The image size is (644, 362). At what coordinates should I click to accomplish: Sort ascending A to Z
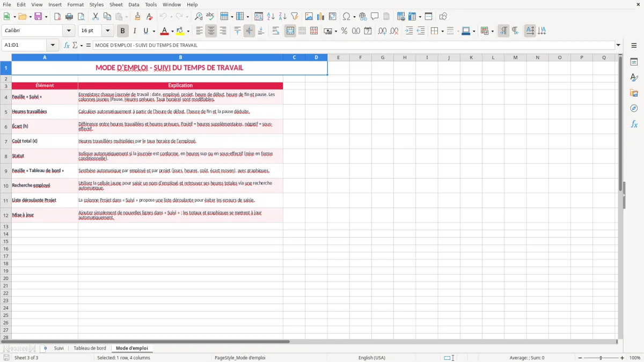(271, 17)
